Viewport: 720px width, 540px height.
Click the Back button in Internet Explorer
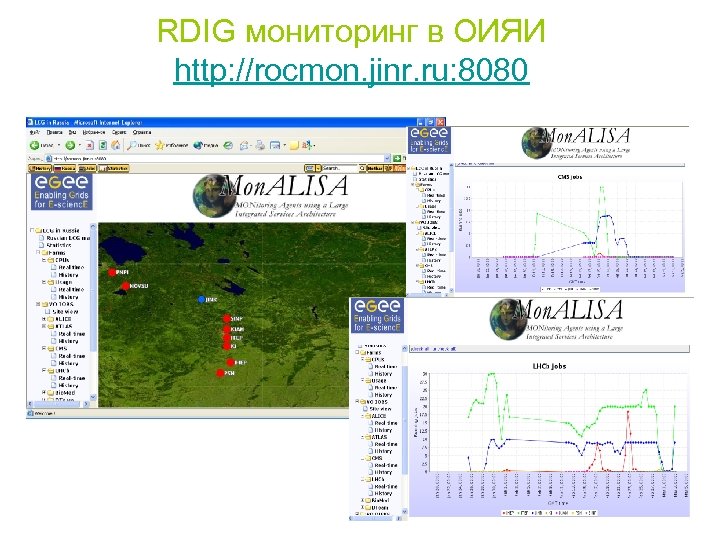tap(41, 145)
